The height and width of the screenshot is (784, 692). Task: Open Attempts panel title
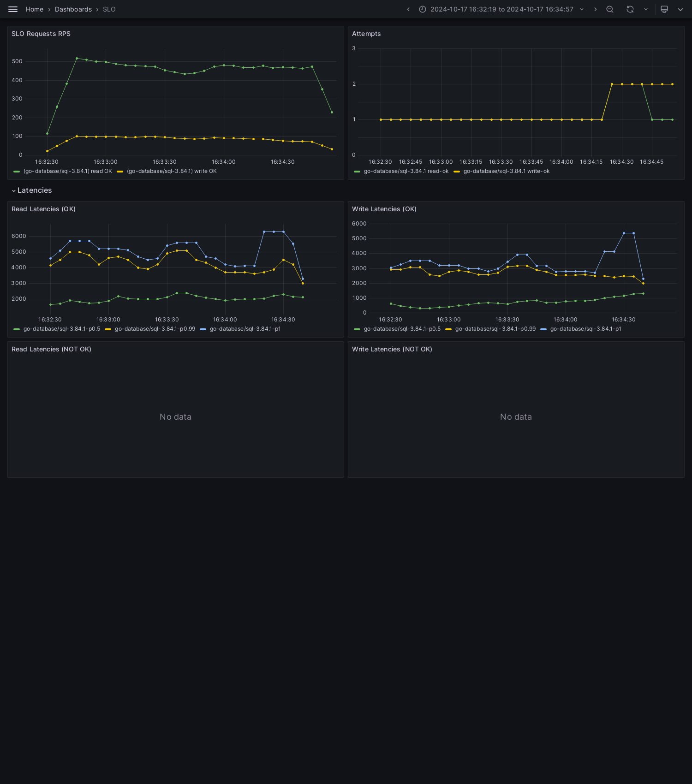coord(366,34)
